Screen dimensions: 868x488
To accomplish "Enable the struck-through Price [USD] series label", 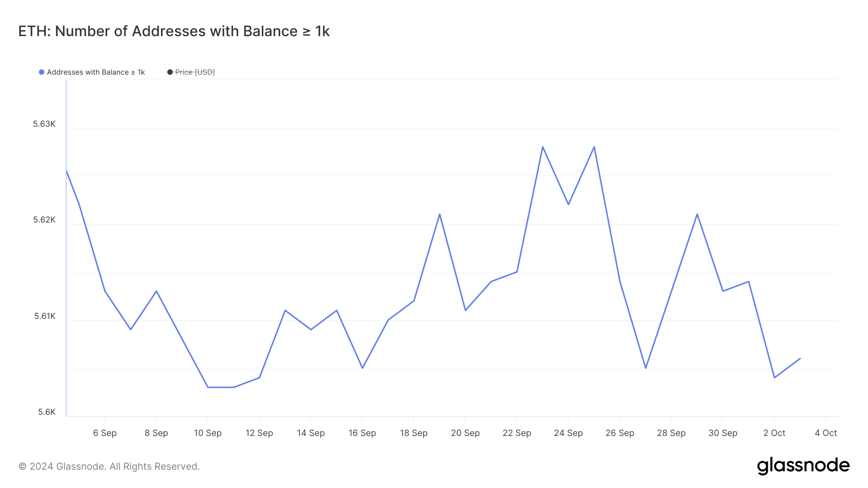I will pyautogui.click(x=195, y=72).
